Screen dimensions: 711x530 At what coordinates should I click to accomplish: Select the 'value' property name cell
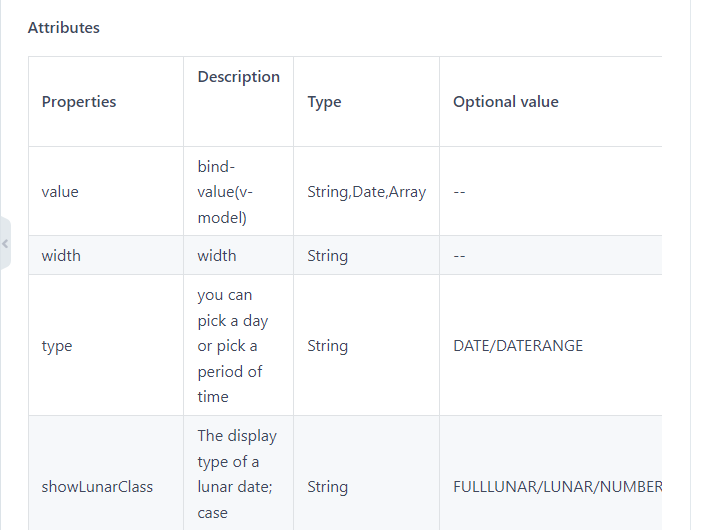click(60, 192)
